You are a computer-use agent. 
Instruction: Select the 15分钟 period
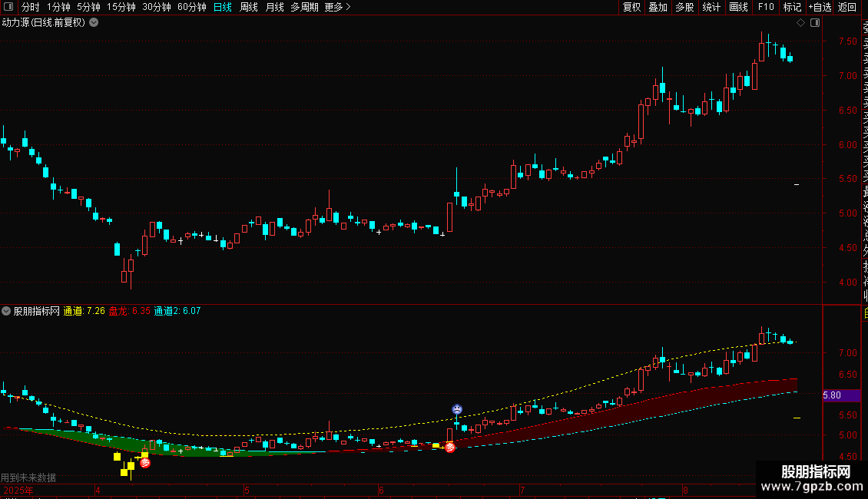(121, 7)
